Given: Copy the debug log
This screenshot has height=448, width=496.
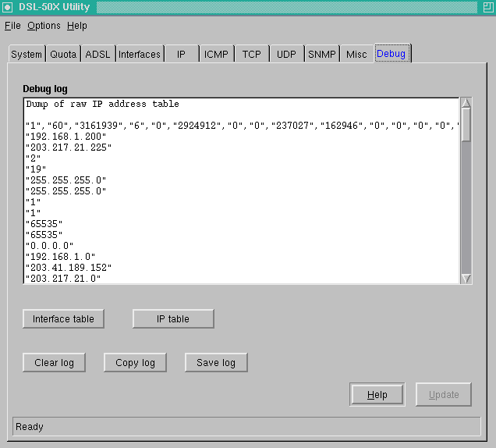Looking at the screenshot, I should 135,362.
